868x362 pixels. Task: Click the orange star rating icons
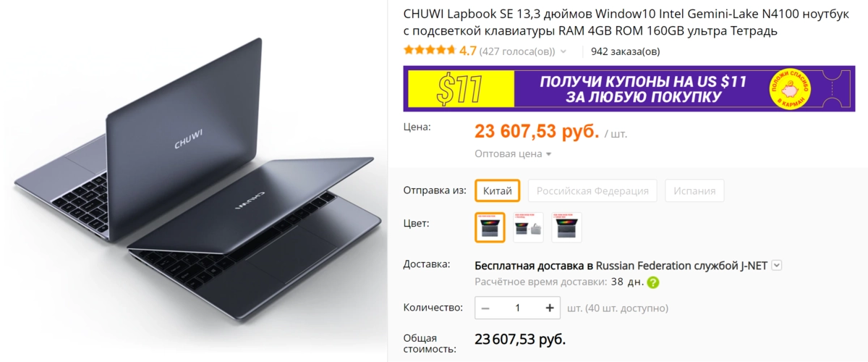[430, 51]
